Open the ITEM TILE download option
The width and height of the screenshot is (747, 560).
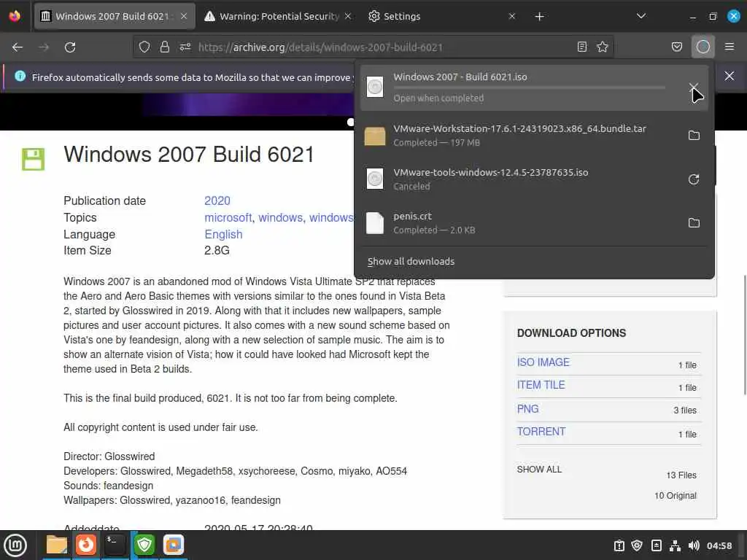click(541, 385)
